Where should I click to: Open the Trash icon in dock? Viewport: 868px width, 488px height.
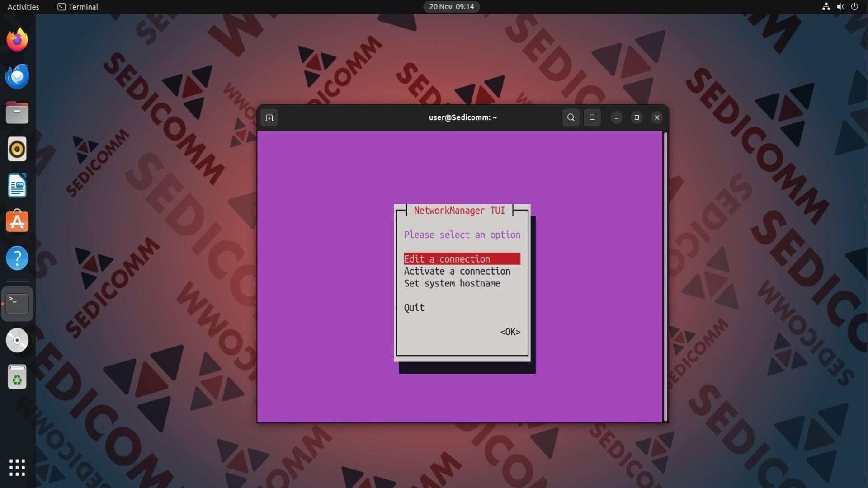pyautogui.click(x=17, y=377)
